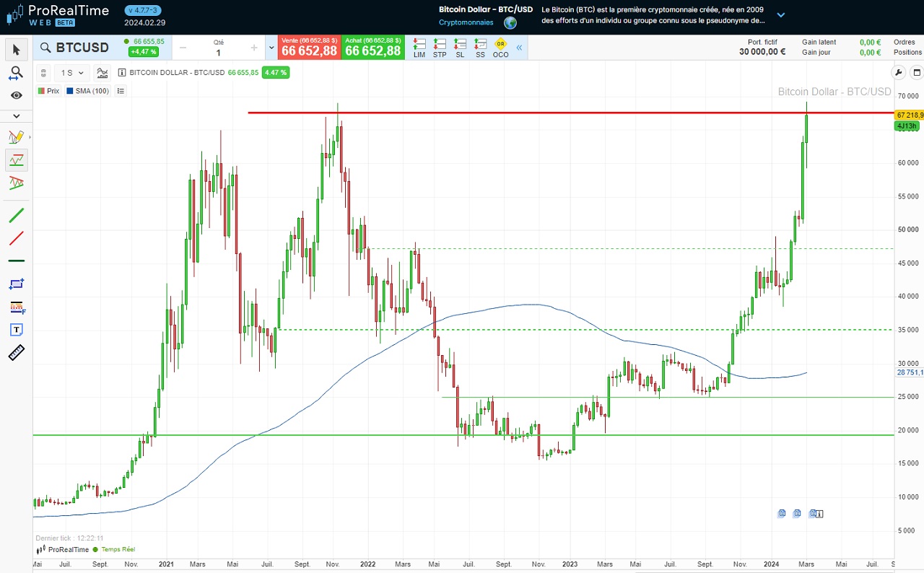
Task: Place a STP stop order
Action: [440, 48]
